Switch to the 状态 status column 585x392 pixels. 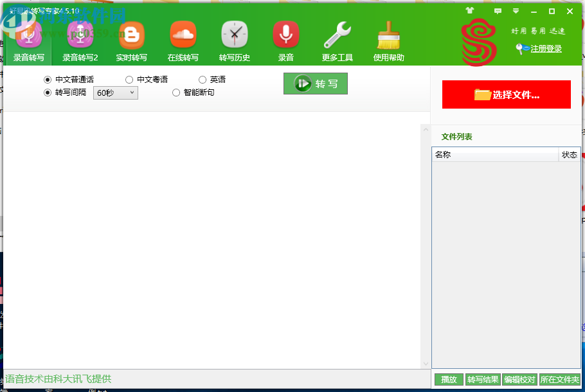point(569,154)
